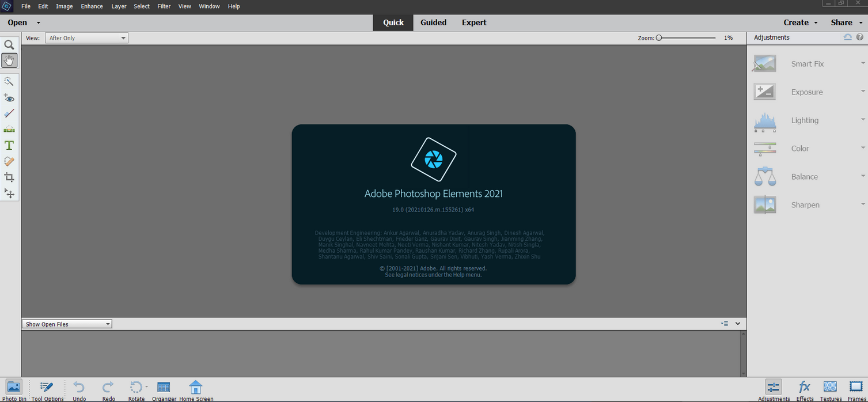Click the Redo button
The height and width of the screenshot is (402, 868).
coord(108,390)
